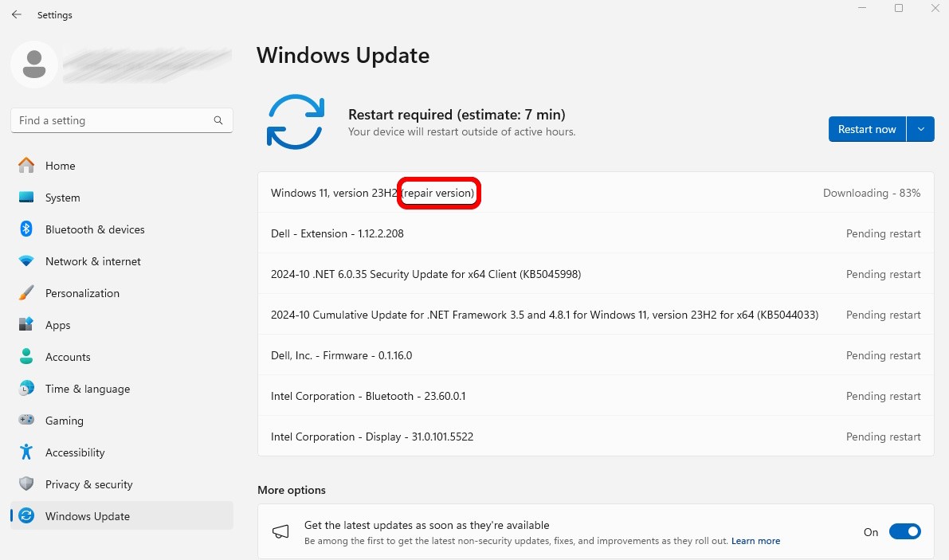Click the Home icon in sidebar

(26, 166)
